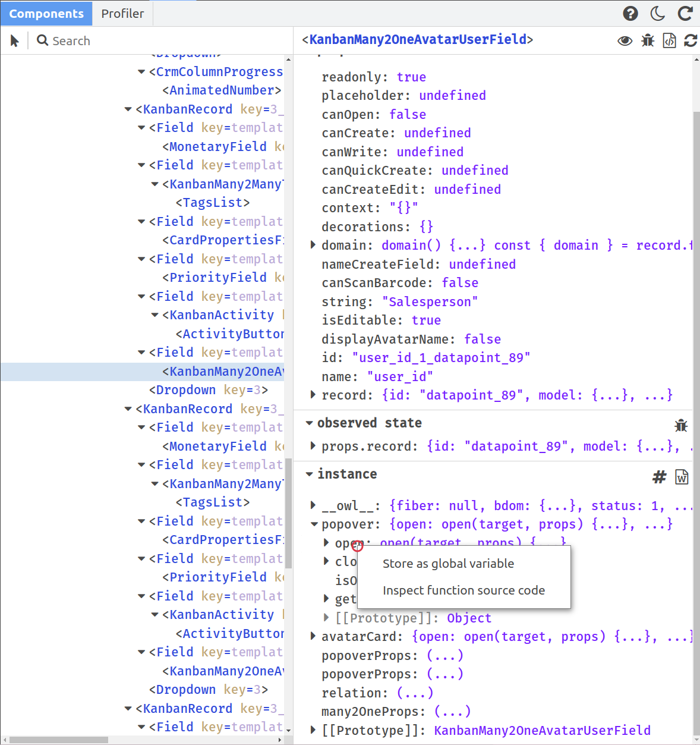700x745 pixels.
Task: Select the first TagsList component
Action: 213,203
